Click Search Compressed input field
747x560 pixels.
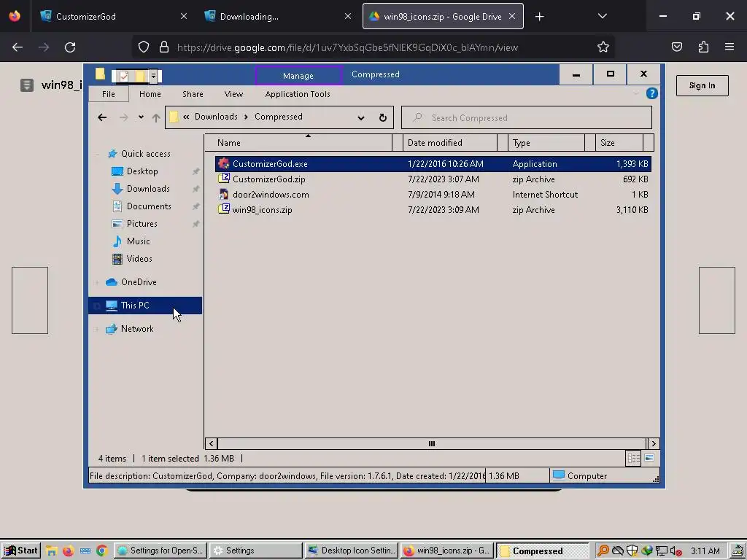(527, 117)
